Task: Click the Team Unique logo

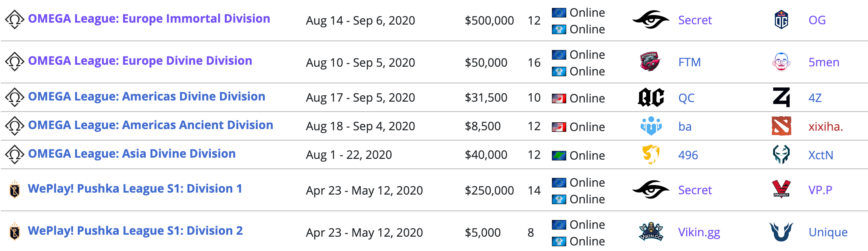Action: [781, 232]
